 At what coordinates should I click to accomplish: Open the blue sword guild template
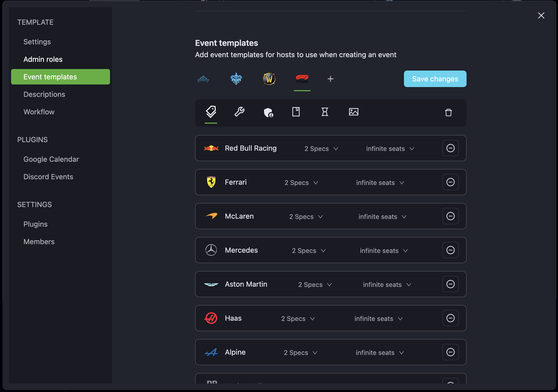pos(236,79)
